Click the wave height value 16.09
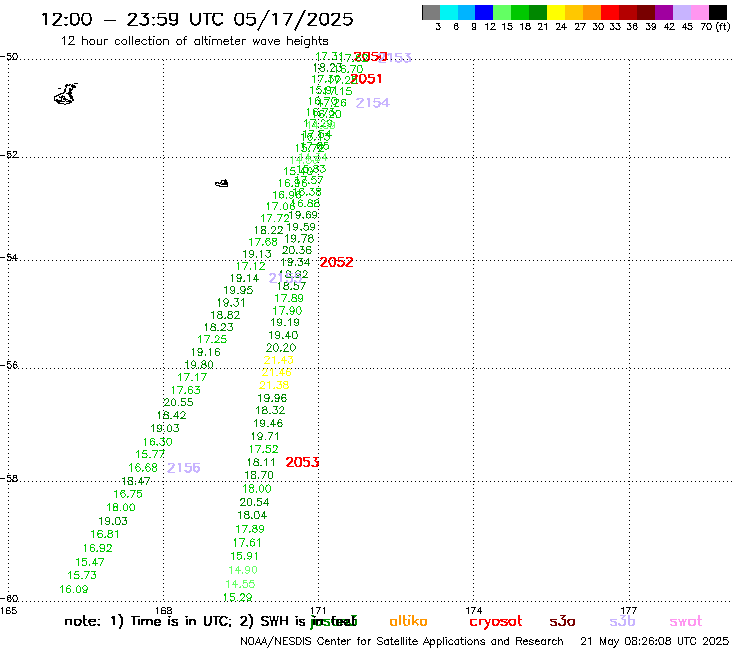 (74, 590)
